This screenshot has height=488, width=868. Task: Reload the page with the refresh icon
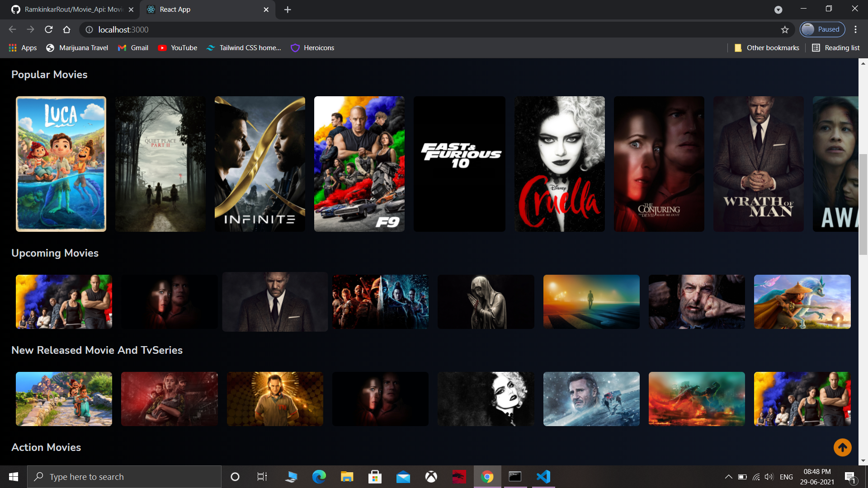[49, 29]
